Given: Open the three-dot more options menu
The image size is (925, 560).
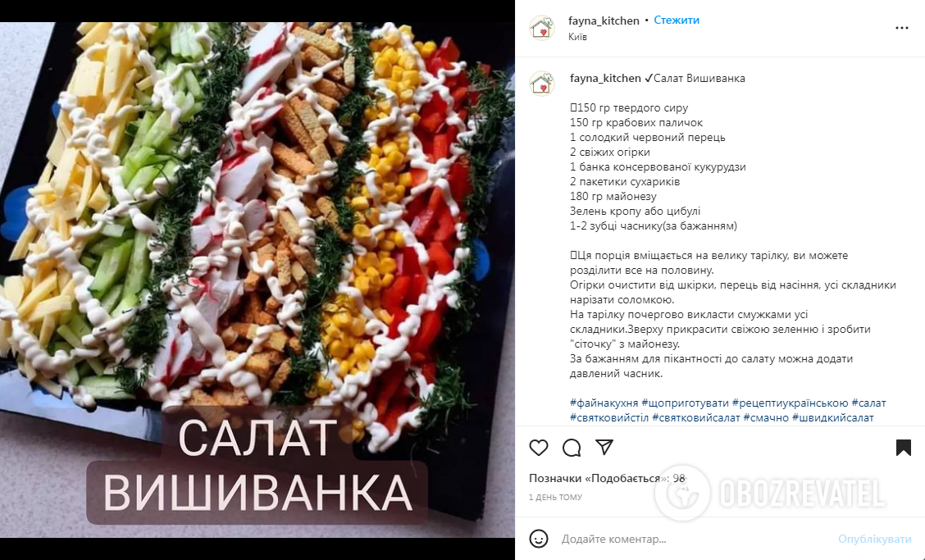Looking at the screenshot, I should pyautogui.click(x=901, y=28).
